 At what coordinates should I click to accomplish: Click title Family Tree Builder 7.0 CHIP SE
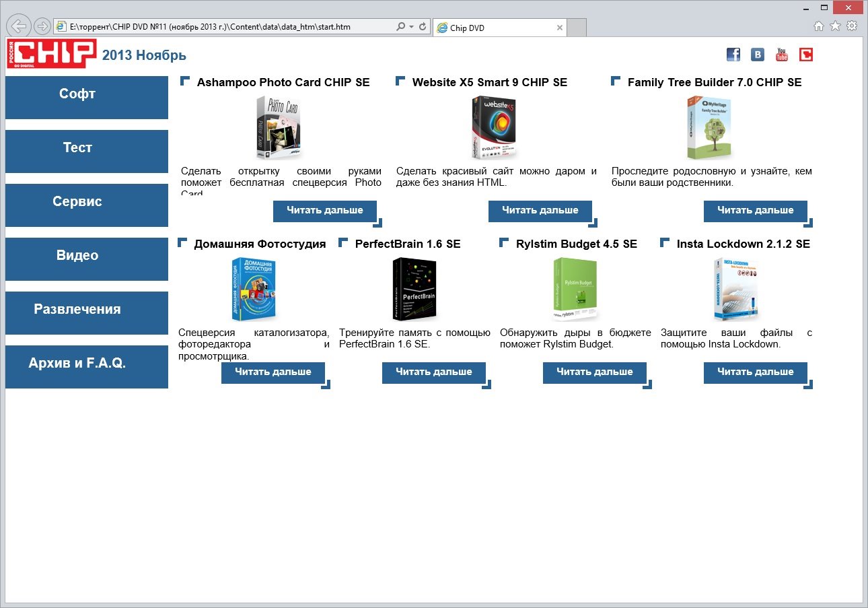pos(715,82)
